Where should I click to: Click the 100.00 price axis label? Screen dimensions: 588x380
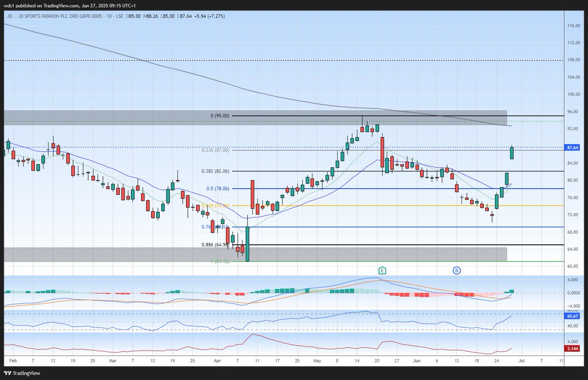tap(573, 95)
